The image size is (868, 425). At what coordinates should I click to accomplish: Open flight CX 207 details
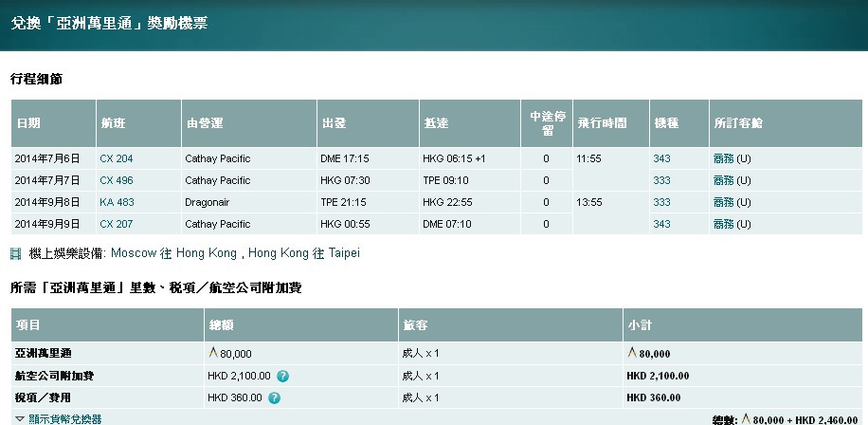pyautogui.click(x=117, y=225)
